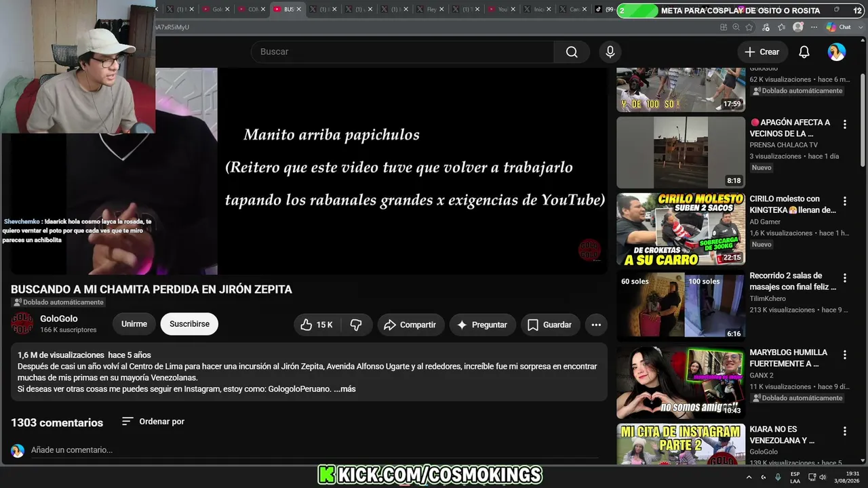Click the Doblado automáticamente badge under title
Screen dimensions: 868x488
pyautogui.click(x=58, y=302)
